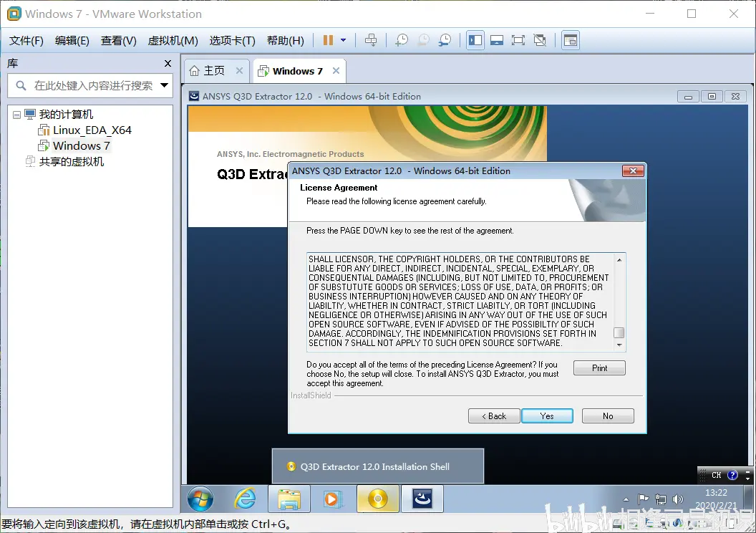Print the license agreement
The width and height of the screenshot is (756, 533).
coord(599,368)
